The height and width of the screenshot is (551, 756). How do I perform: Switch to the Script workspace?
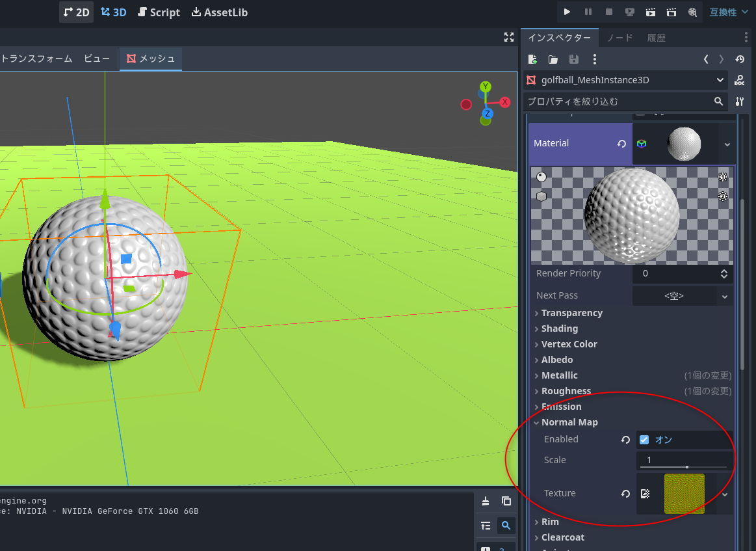point(159,12)
